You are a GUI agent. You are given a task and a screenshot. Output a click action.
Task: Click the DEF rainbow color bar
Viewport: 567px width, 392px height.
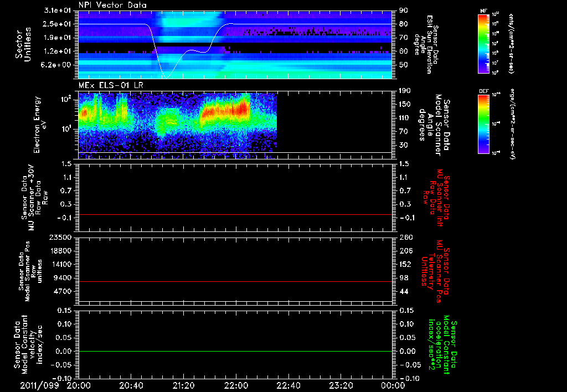click(484, 124)
